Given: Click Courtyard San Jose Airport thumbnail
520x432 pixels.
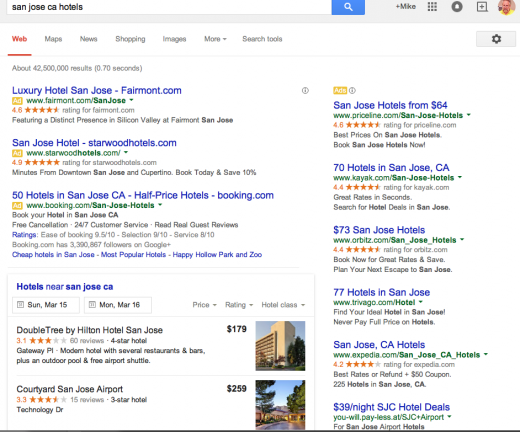Looking at the screenshot, I should click(280, 405).
